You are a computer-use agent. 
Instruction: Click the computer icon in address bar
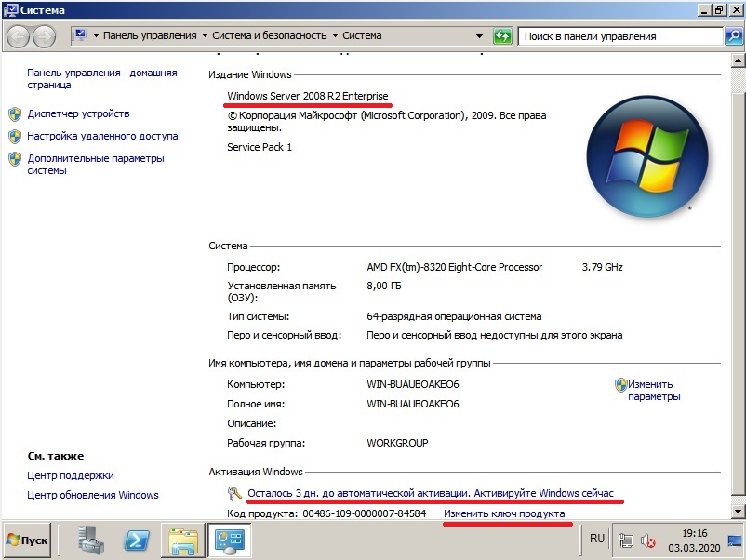coord(80,35)
